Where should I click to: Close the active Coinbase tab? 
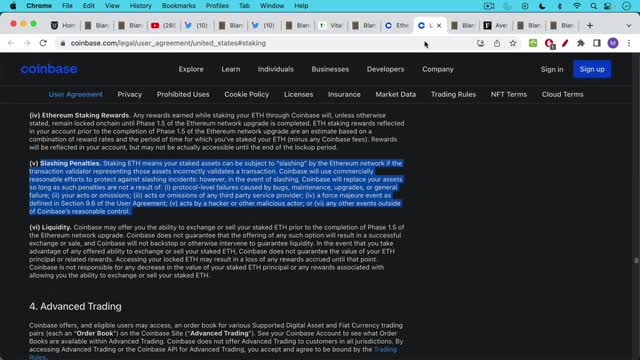pyautogui.click(x=439, y=25)
